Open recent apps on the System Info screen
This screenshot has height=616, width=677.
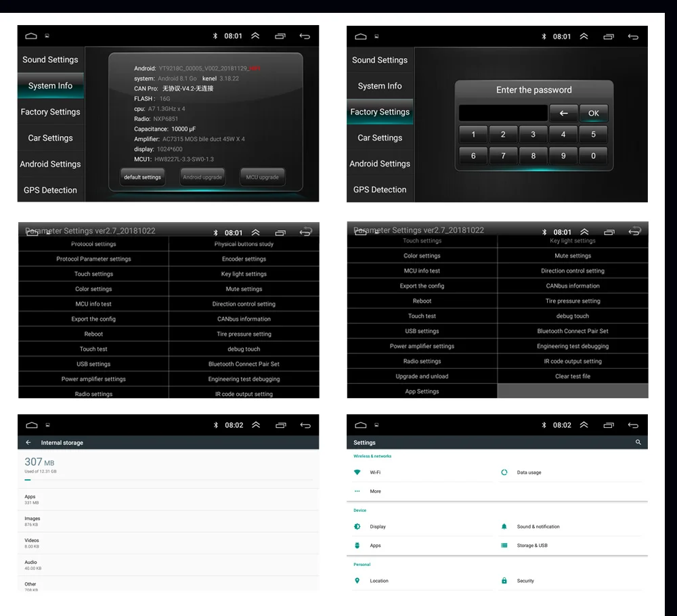[280, 37]
